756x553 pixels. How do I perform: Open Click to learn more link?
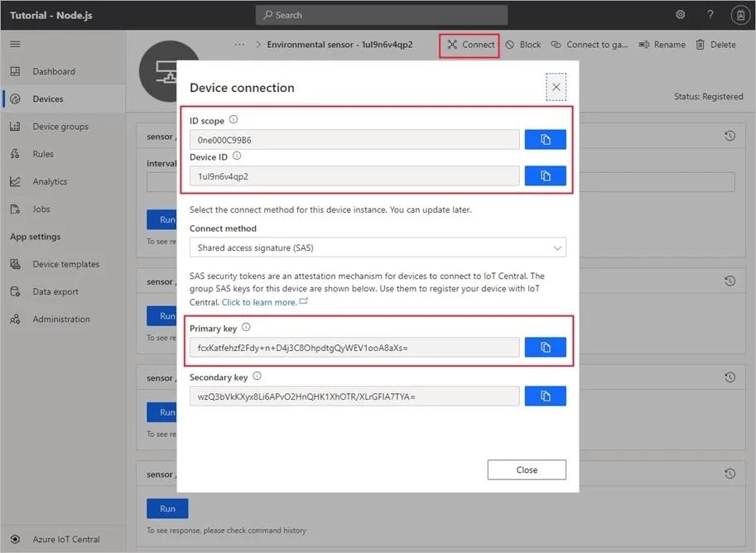coord(259,302)
